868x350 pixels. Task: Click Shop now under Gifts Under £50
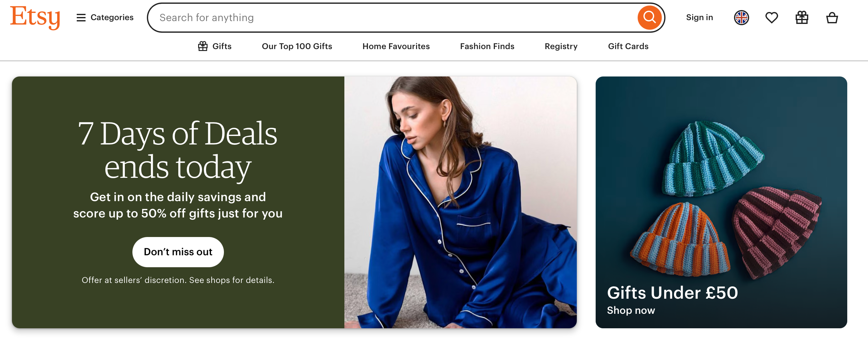pyautogui.click(x=631, y=310)
